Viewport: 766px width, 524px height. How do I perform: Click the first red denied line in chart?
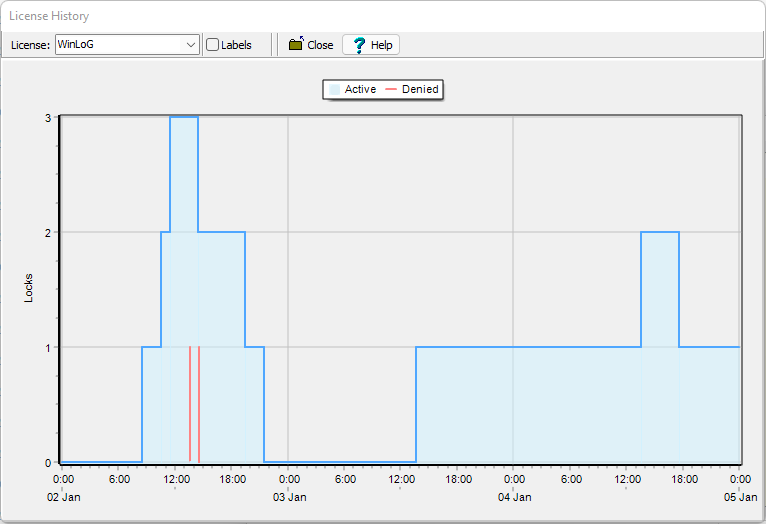190,405
